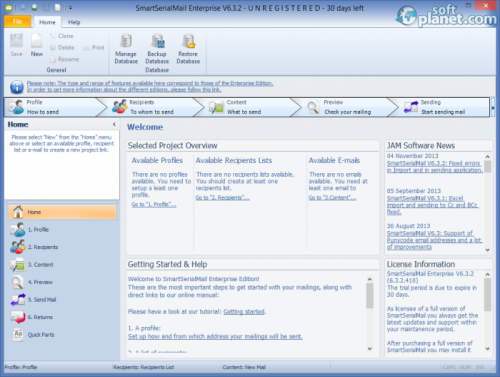Click Delete in the General group

62,47
